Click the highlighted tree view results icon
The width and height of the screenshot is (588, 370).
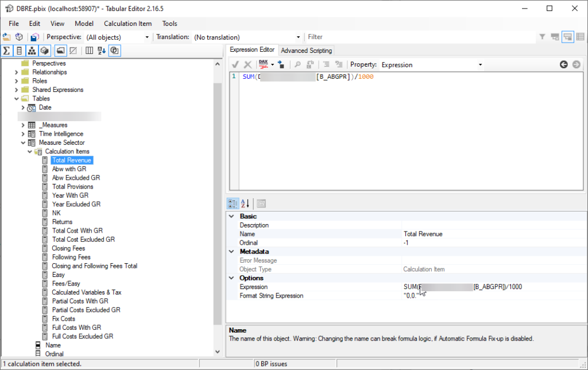click(568, 37)
